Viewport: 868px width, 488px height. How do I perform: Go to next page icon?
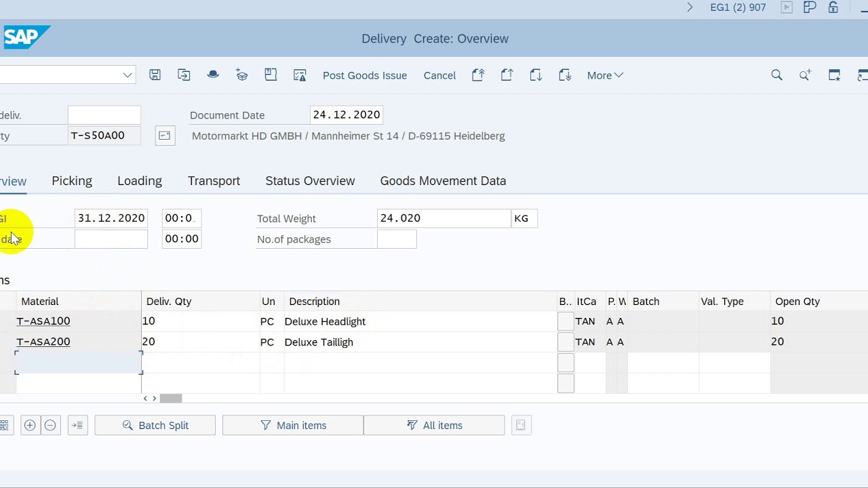536,75
